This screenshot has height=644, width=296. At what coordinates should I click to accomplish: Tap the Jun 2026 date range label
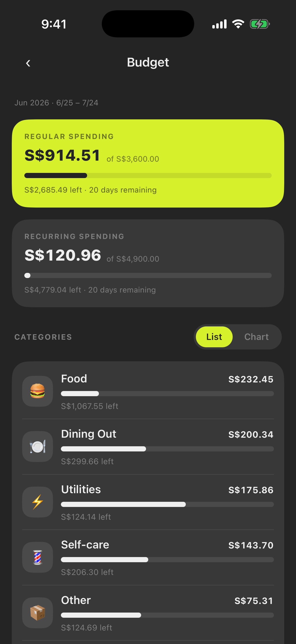(x=56, y=103)
